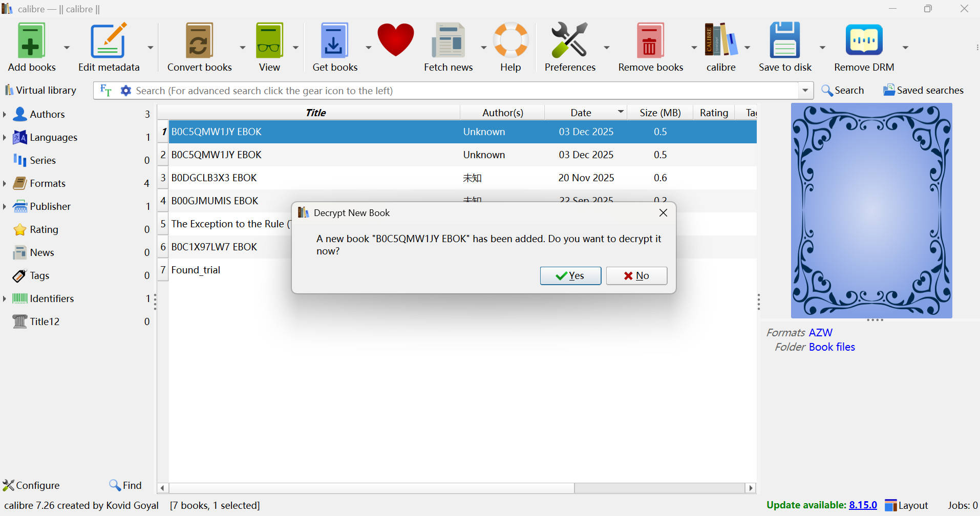Click Yes to decrypt the new book

tap(570, 275)
